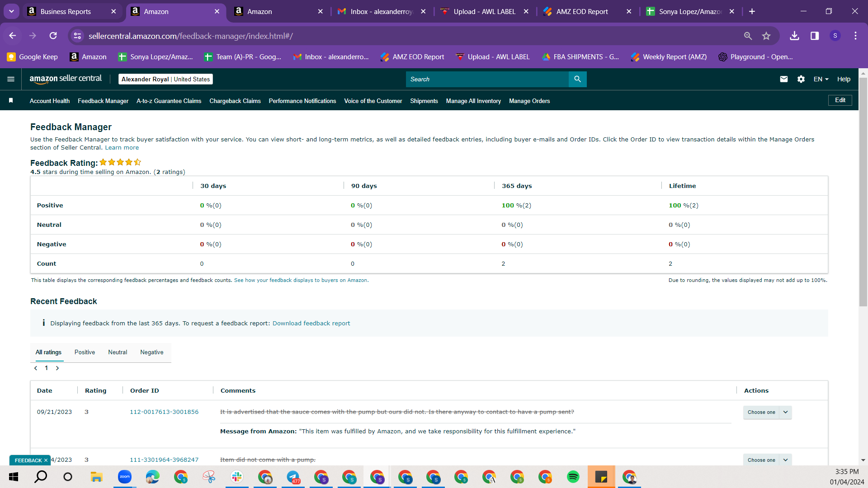Open Chrome three-dot menu

pyautogui.click(x=855, y=36)
